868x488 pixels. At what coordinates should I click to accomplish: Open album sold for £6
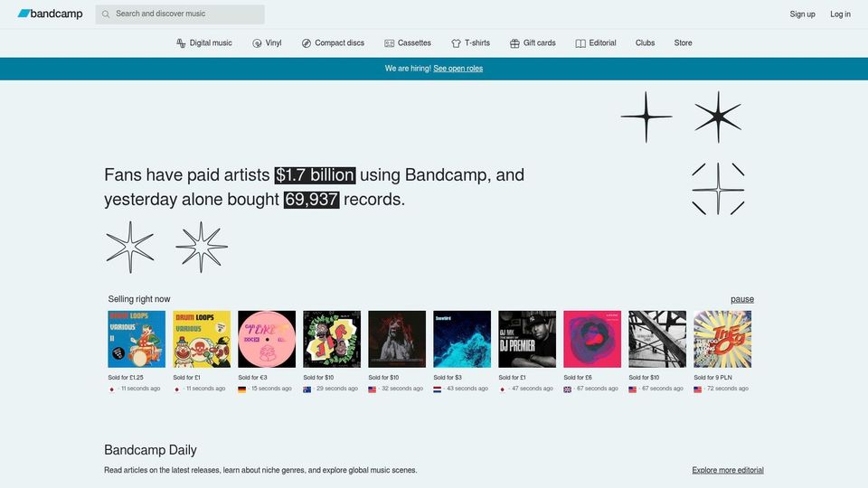[x=592, y=339]
